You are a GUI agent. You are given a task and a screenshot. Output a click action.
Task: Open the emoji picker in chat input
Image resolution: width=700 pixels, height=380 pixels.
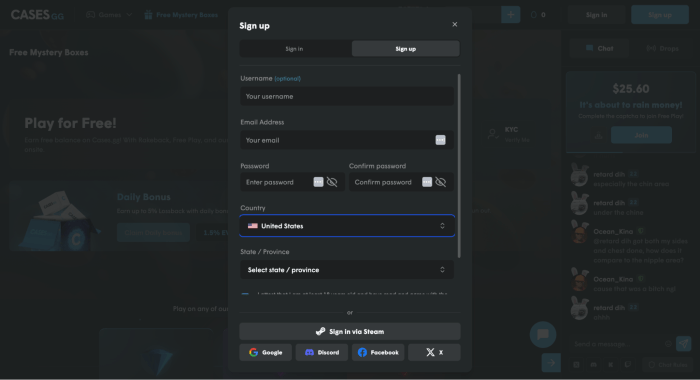click(x=668, y=344)
